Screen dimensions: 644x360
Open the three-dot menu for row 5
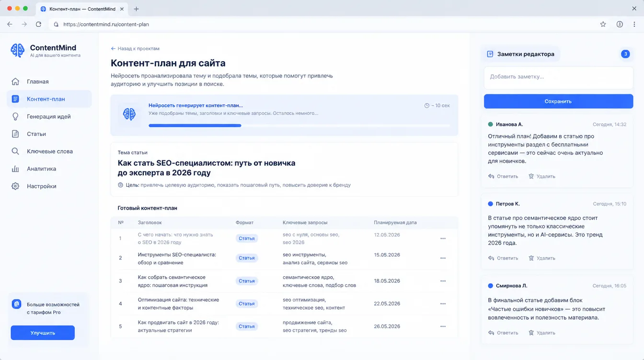[443, 326]
